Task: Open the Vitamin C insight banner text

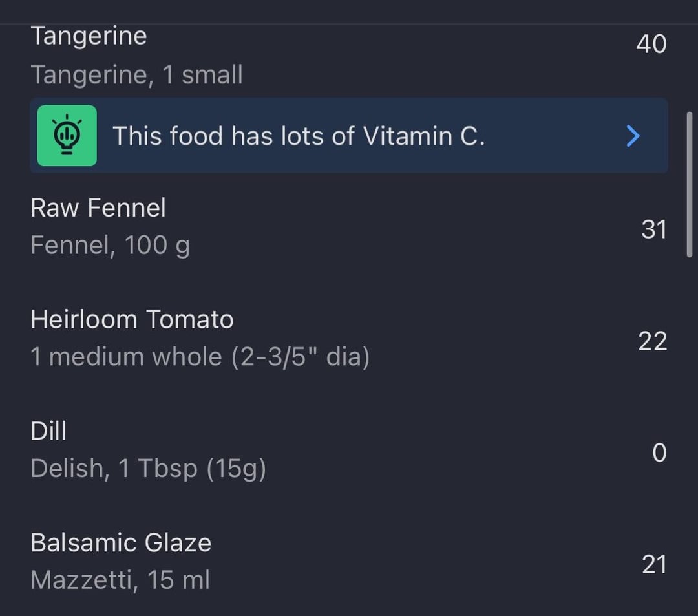Action: click(x=299, y=136)
